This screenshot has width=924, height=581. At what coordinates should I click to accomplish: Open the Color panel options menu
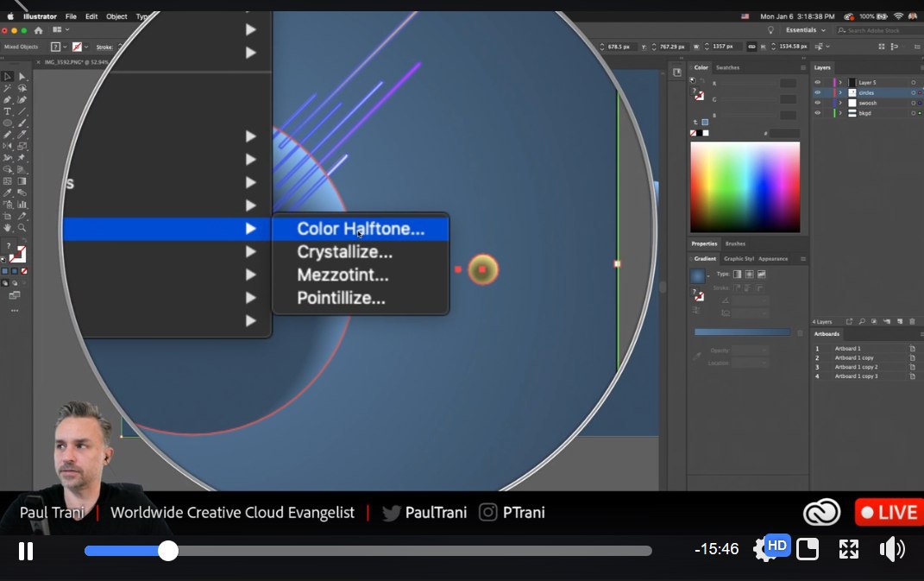tap(802, 68)
